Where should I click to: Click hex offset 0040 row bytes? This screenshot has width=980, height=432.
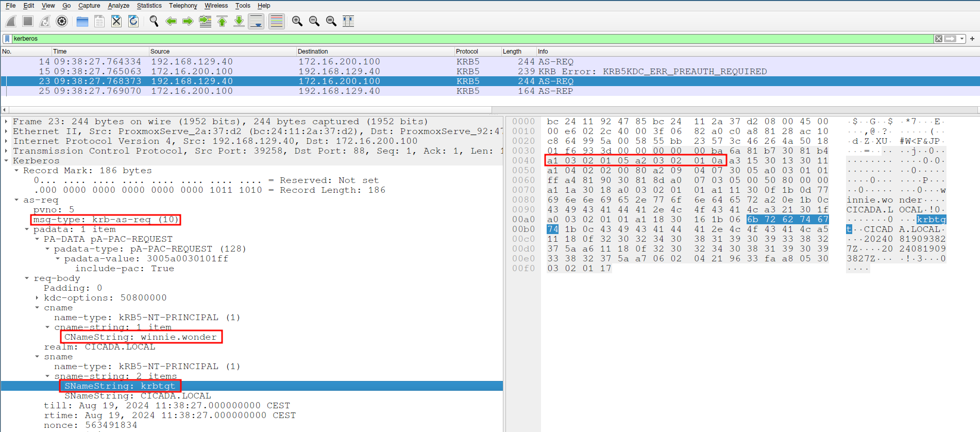[687, 161]
